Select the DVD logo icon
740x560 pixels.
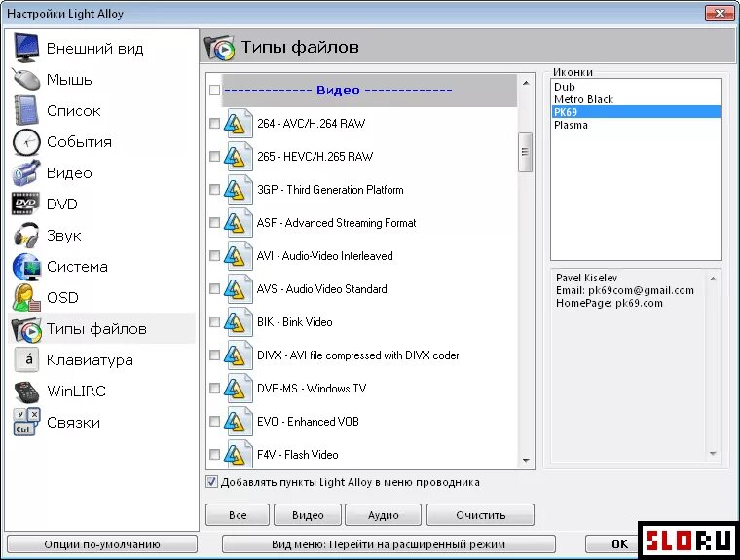tap(25, 204)
